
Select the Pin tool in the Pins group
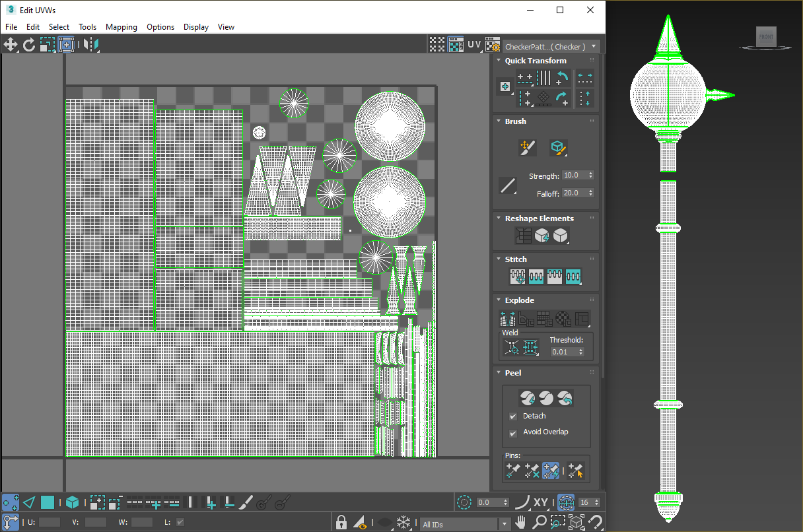point(513,469)
